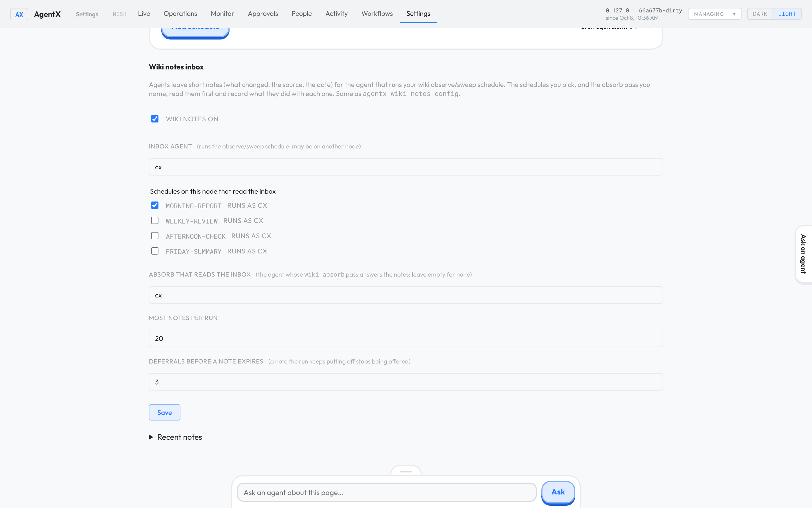Click the Most Notes Per Run field
Screen dimensions: 812x508
(406, 338)
